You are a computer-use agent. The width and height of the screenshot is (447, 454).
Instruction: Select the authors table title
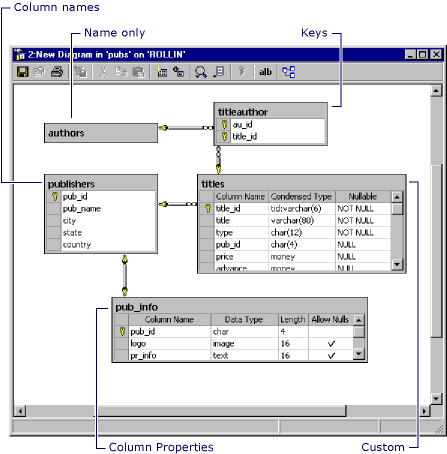(x=66, y=133)
